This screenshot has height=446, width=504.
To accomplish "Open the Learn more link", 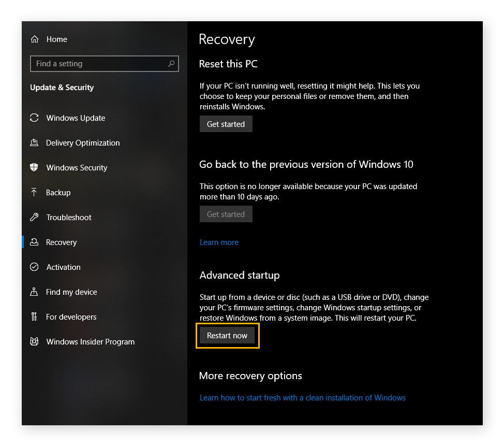I will tap(219, 242).
